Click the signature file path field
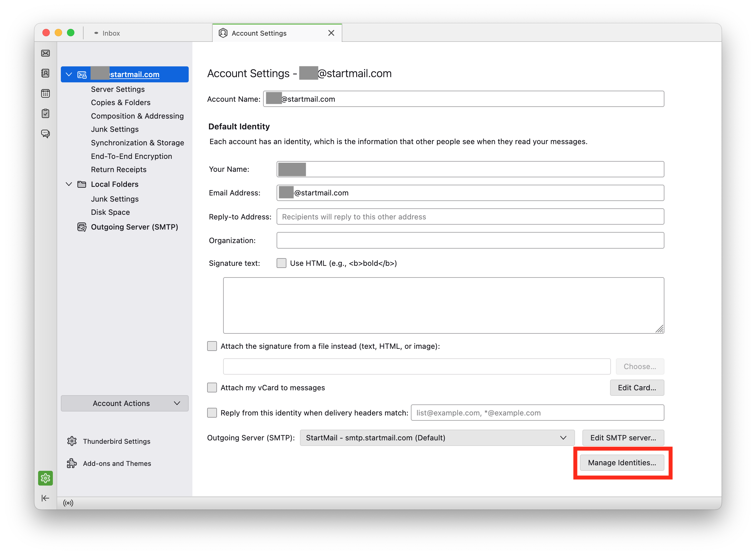Screen dimensions: 756x555 point(417,367)
